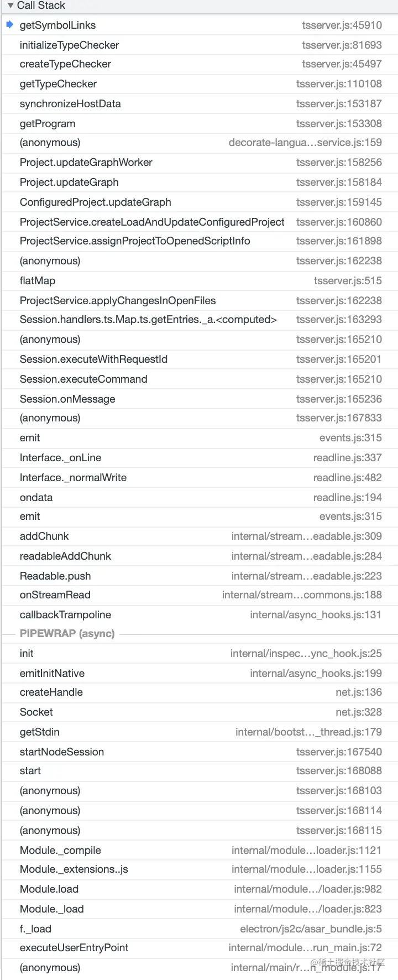
Task: Select the Session.onMessage frame
Action: pyautogui.click(x=67, y=399)
